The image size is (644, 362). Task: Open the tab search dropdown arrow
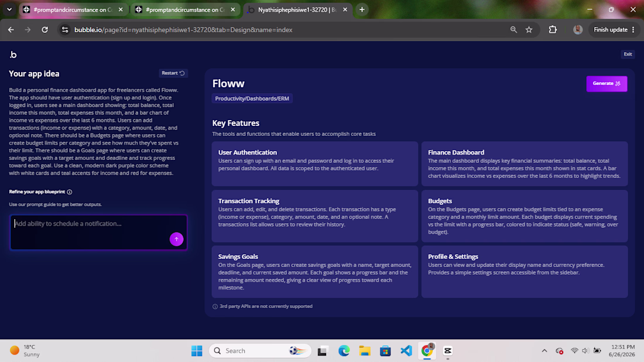9,9
